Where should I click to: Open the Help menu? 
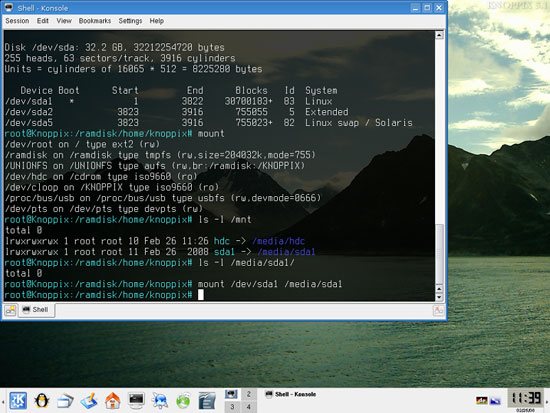[157, 21]
